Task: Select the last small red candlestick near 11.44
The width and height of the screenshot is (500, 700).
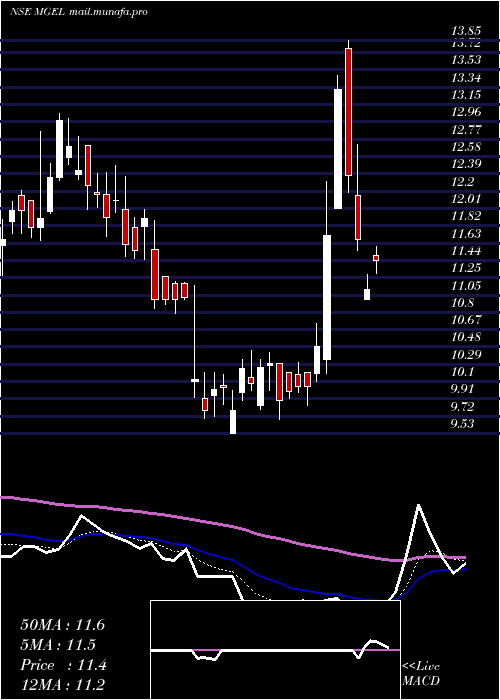Action: pos(376,258)
